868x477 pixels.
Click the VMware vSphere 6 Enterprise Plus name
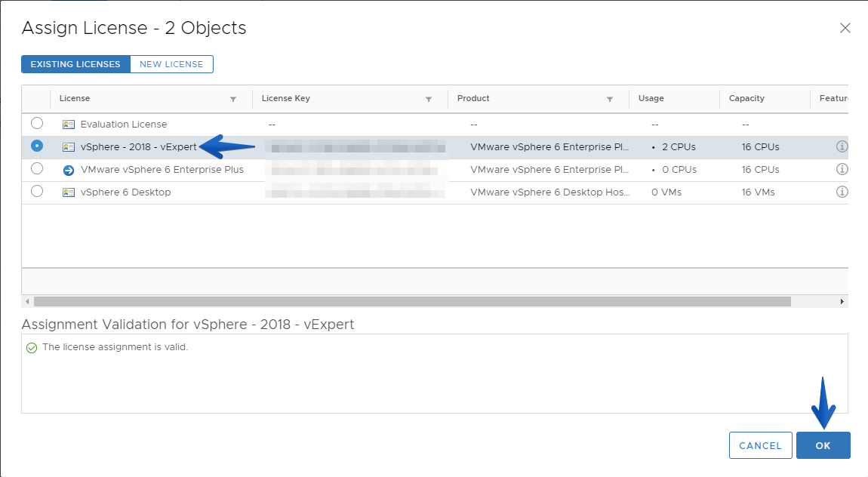point(162,170)
